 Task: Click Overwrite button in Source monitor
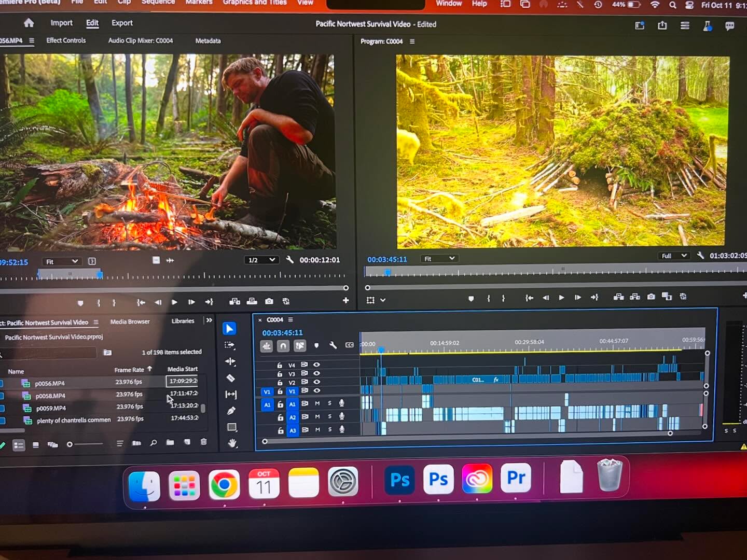coord(252,301)
